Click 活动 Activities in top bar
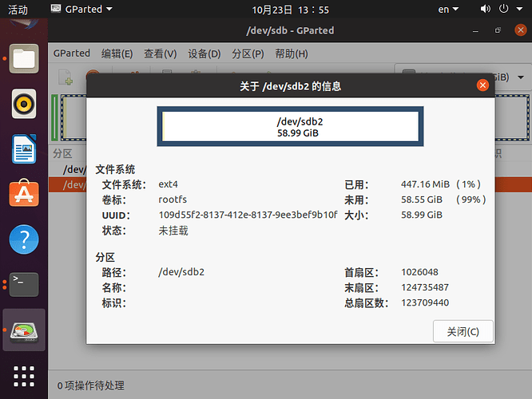 click(x=17, y=10)
